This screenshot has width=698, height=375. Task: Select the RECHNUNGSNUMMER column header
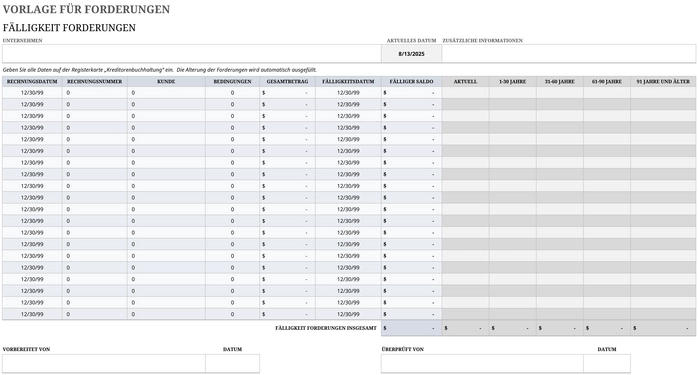(94, 82)
